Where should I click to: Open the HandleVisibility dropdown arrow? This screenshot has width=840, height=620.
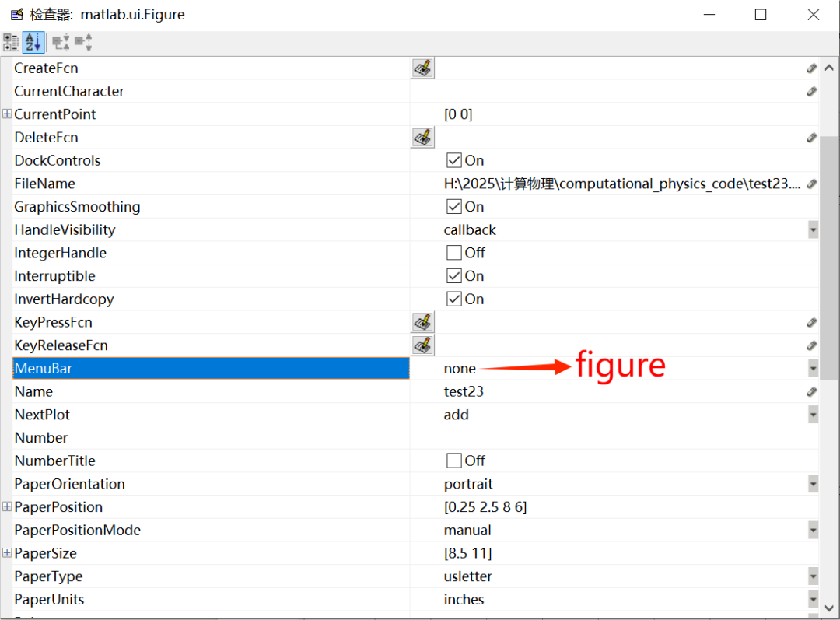coord(813,230)
